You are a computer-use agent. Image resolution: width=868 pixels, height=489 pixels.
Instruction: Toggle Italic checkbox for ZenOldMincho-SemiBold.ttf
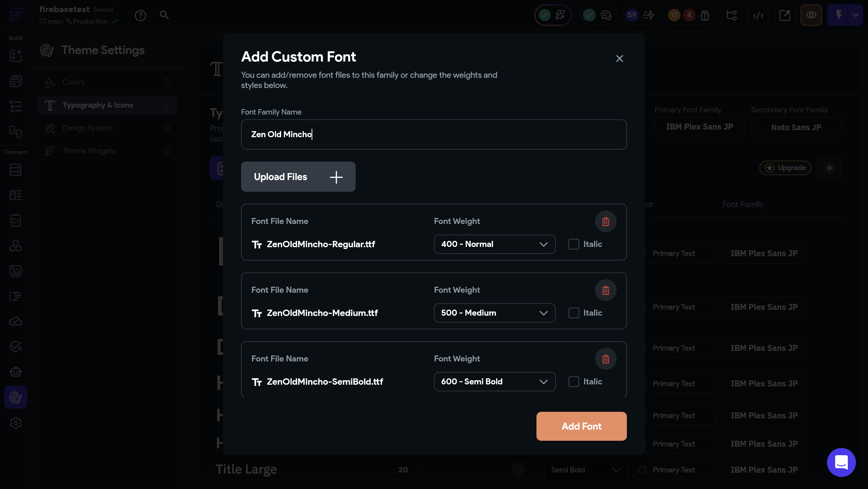pos(574,381)
